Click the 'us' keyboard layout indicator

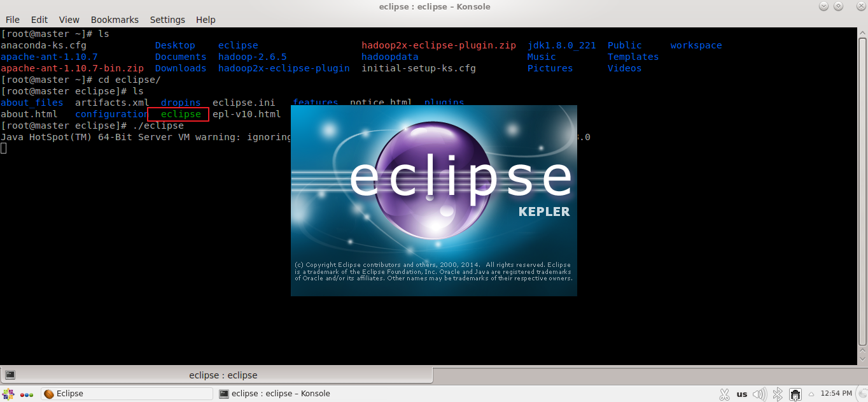point(742,394)
